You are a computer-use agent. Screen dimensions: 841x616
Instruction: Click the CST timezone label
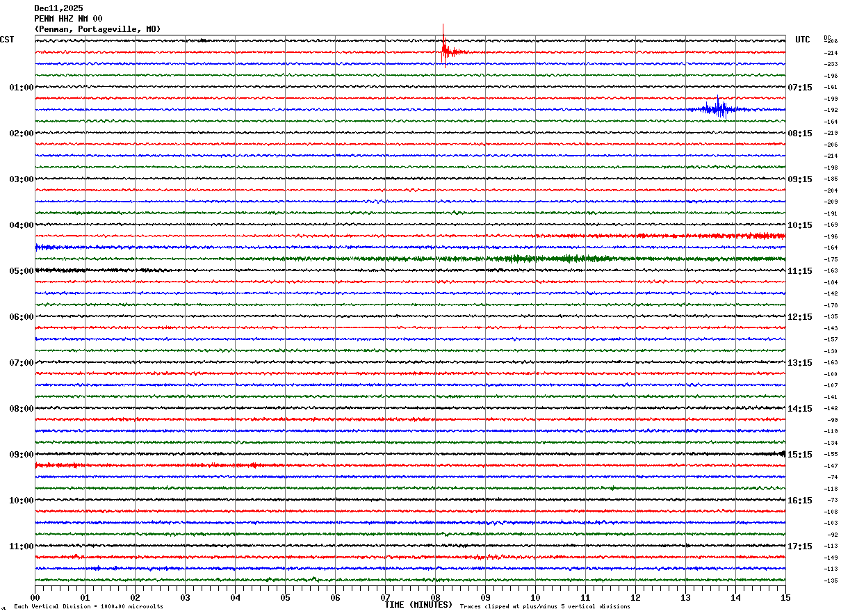[x=7, y=40]
